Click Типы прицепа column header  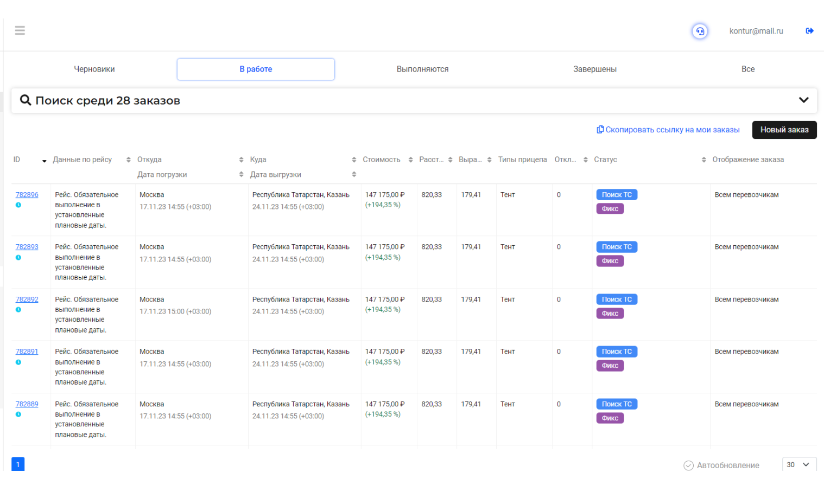pos(523,160)
